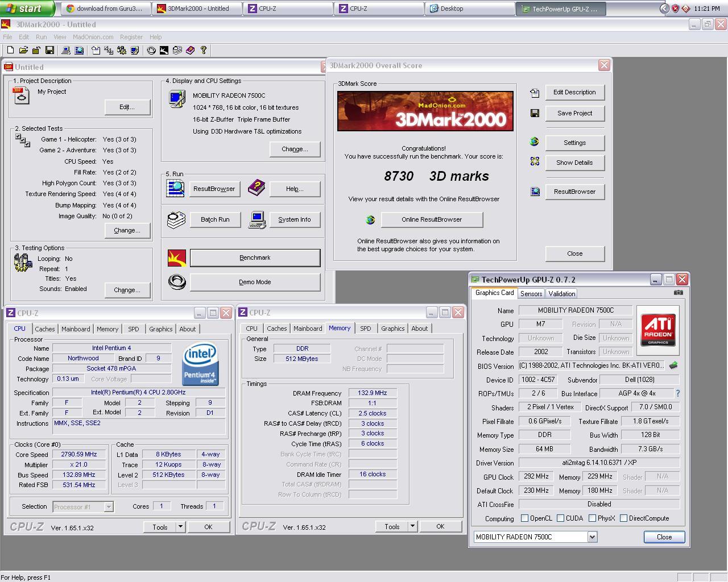Open the MadOnion.com menu
The height and width of the screenshot is (582, 728).
point(93,37)
